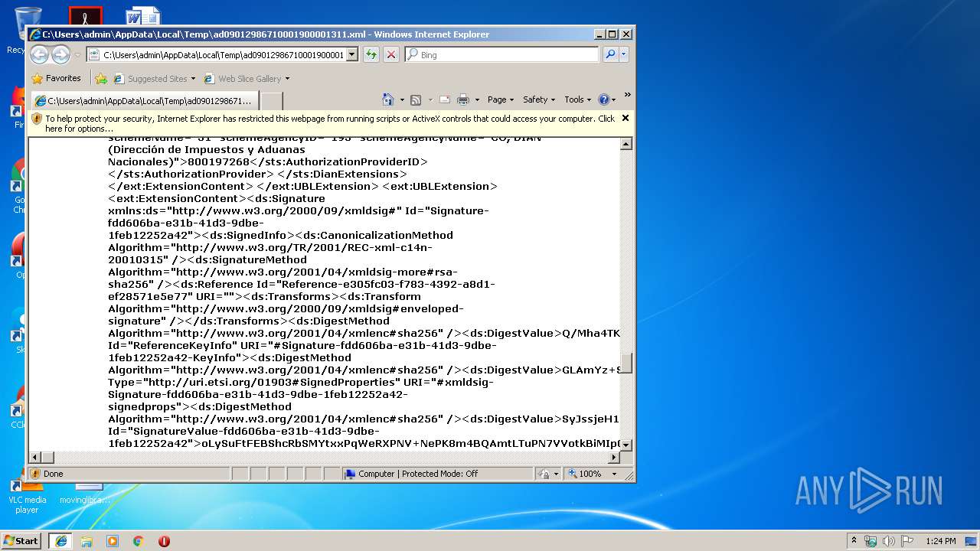
Task: Open the Safety menu
Action: point(538,99)
